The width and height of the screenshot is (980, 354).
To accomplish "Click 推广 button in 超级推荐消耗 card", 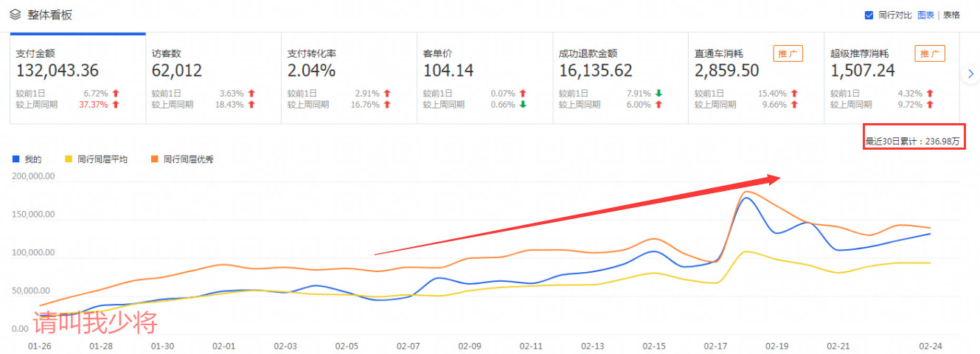I will click(x=930, y=54).
